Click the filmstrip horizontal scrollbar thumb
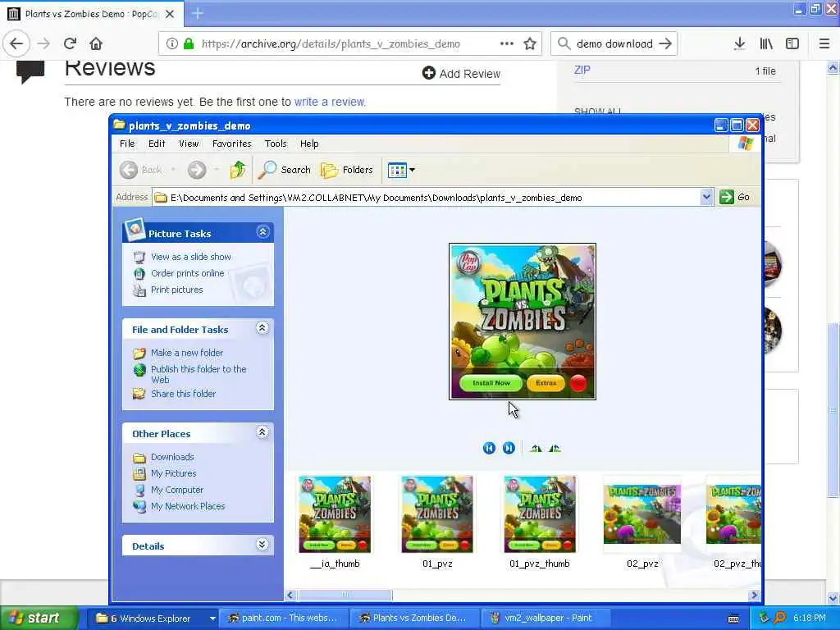 click(345, 596)
